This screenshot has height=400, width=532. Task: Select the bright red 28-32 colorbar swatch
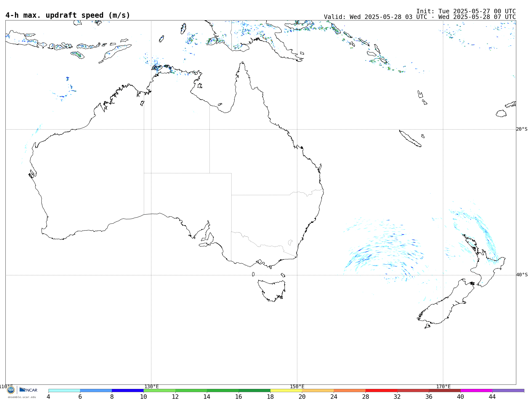pyautogui.click(x=381, y=391)
